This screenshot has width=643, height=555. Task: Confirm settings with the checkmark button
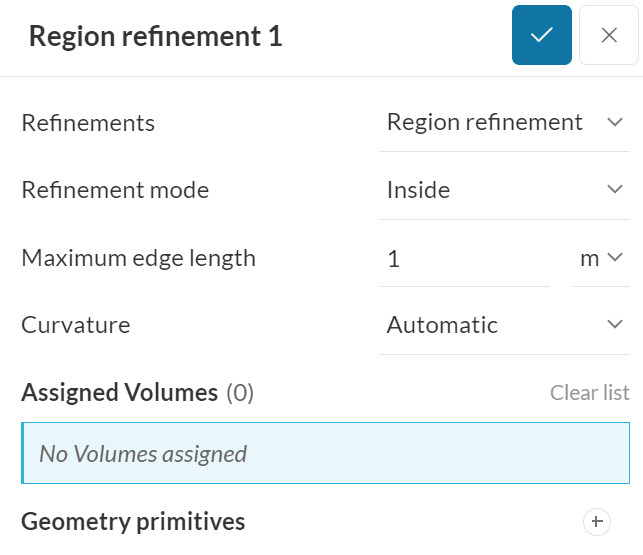click(541, 35)
